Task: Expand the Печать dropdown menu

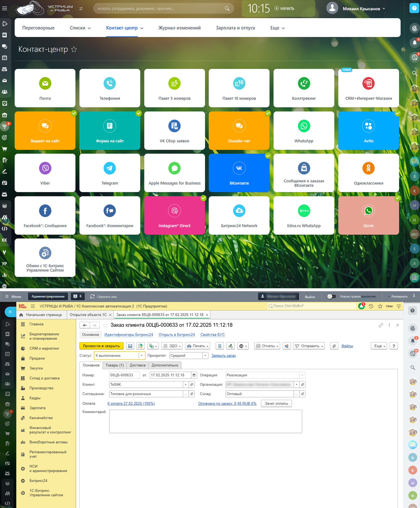Action: pyautogui.click(x=197, y=346)
